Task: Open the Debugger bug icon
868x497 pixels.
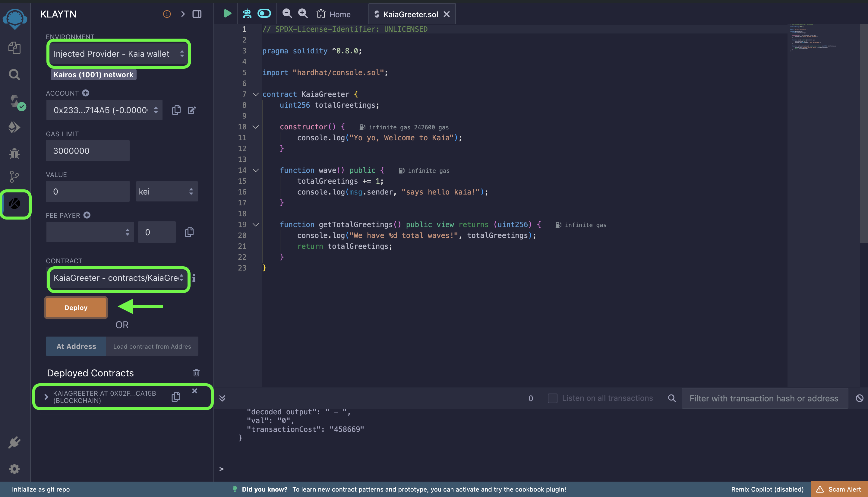Action: point(14,153)
